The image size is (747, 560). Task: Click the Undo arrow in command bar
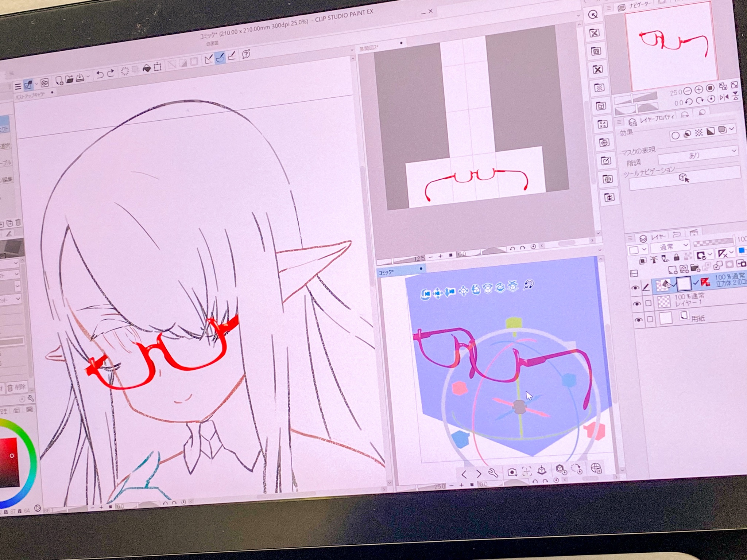pos(99,75)
